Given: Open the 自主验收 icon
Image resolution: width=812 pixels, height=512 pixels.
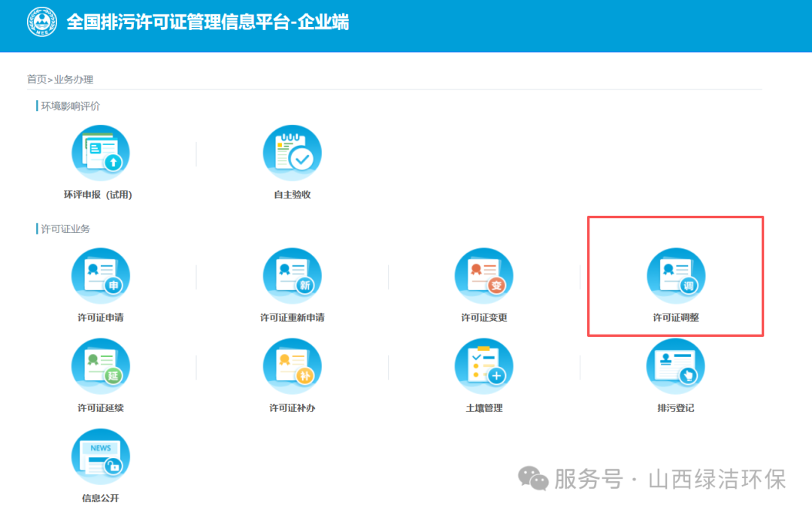Looking at the screenshot, I should [x=292, y=152].
